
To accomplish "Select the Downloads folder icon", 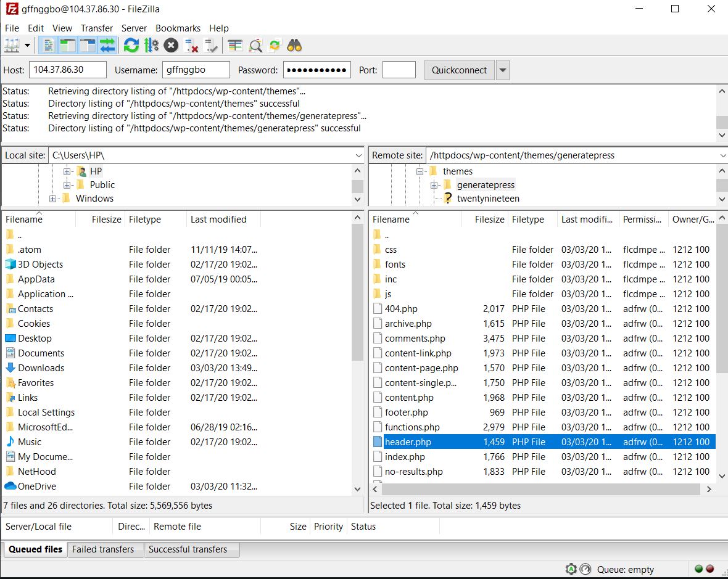I will click(10, 368).
